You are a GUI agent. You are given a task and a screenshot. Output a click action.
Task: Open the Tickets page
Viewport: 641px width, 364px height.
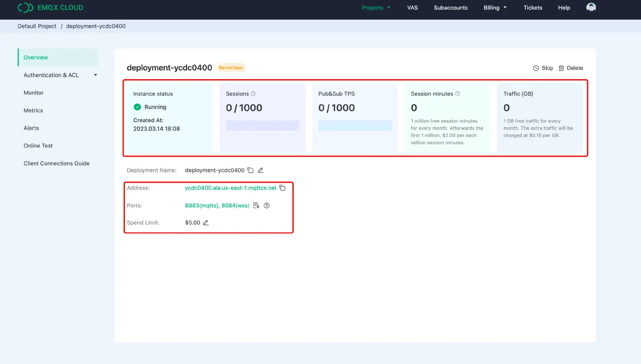(532, 8)
